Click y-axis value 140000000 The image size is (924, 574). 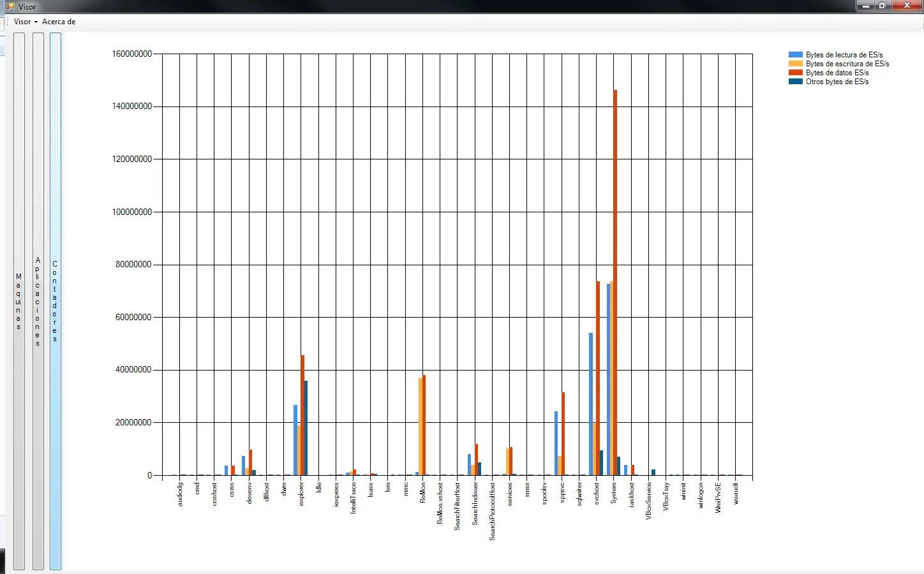pos(132,107)
